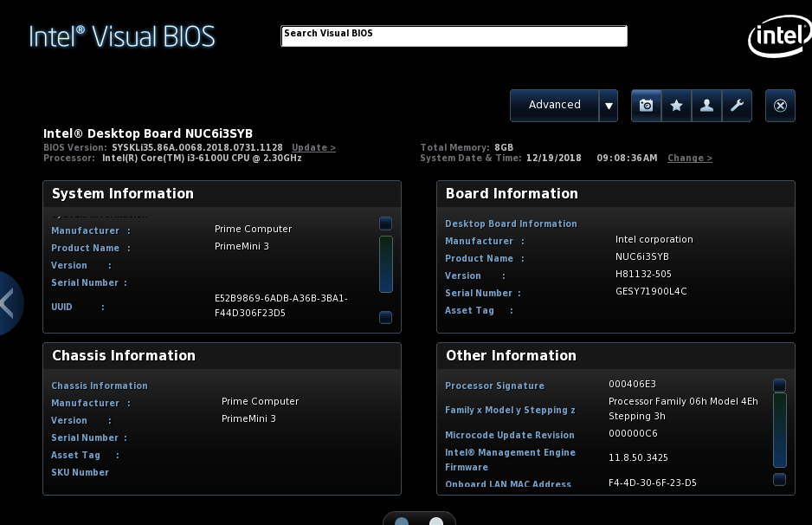Select the second page indicator dot

point(436,522)
